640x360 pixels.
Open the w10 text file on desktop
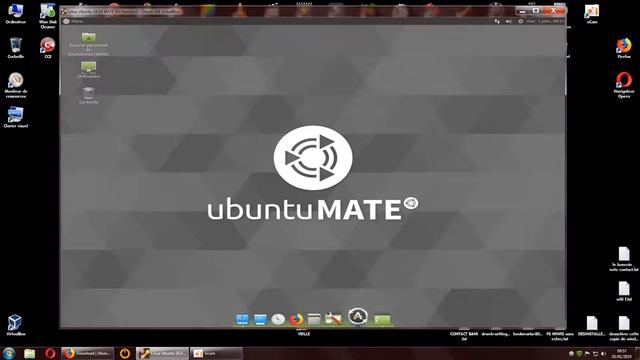coord(624,291)
